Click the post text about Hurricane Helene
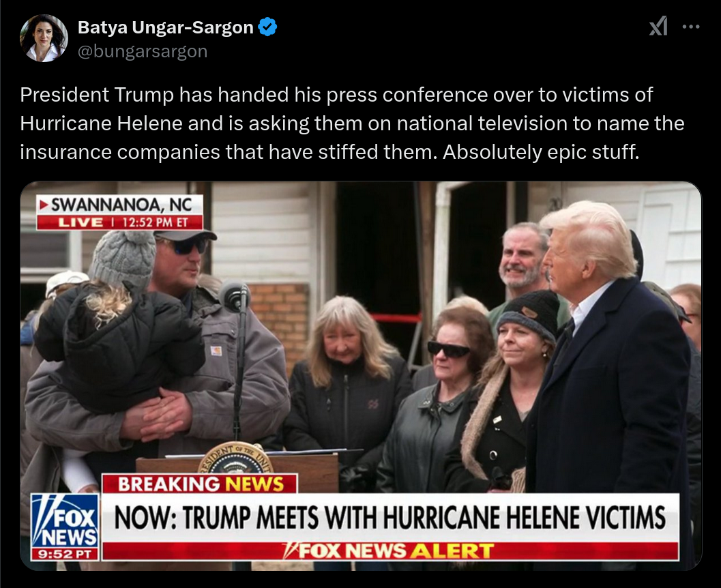This screenshot has width=721, height=588. [352, 123]
